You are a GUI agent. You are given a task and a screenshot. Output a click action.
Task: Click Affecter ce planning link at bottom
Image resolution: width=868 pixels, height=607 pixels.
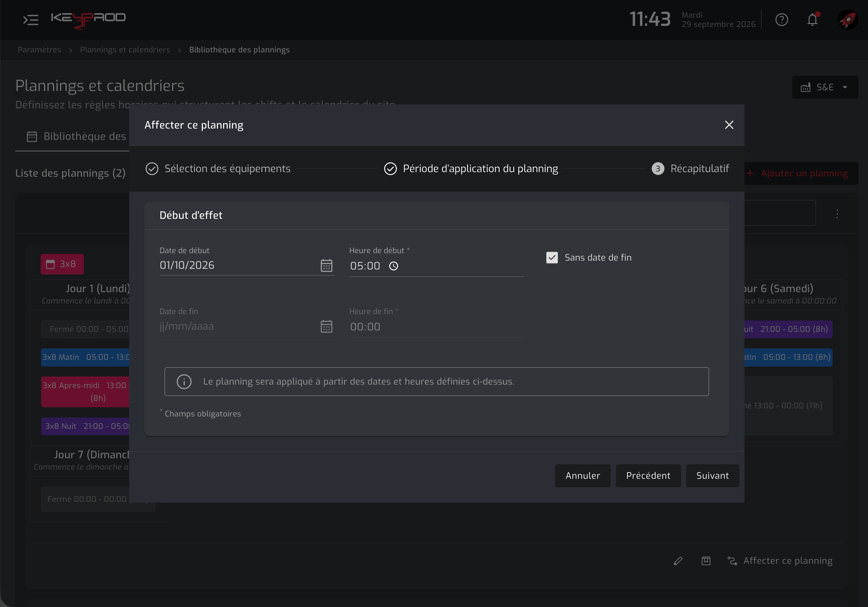point(780,561)
